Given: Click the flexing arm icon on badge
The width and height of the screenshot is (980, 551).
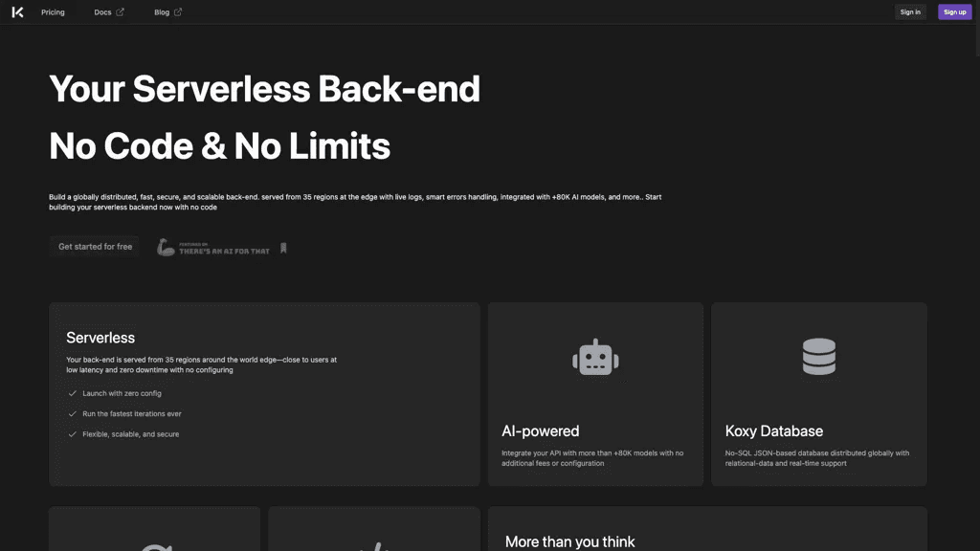Looking at the screenshot, I should pyautogui.click(x=165, y=248).
